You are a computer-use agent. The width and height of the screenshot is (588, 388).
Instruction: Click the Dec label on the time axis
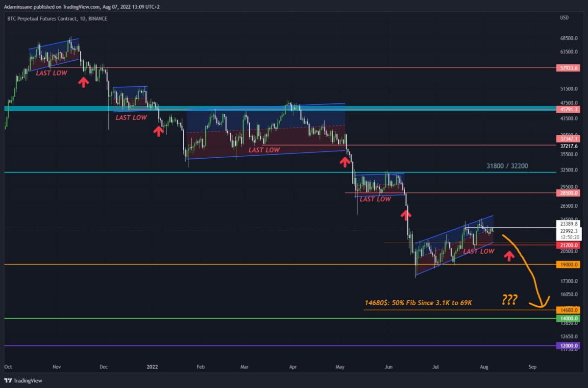tap(103, 366)
